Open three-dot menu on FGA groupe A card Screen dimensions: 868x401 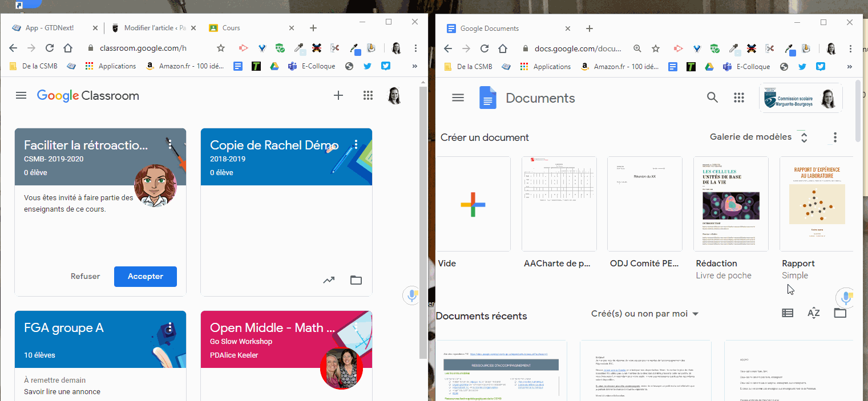click(170, 327)
